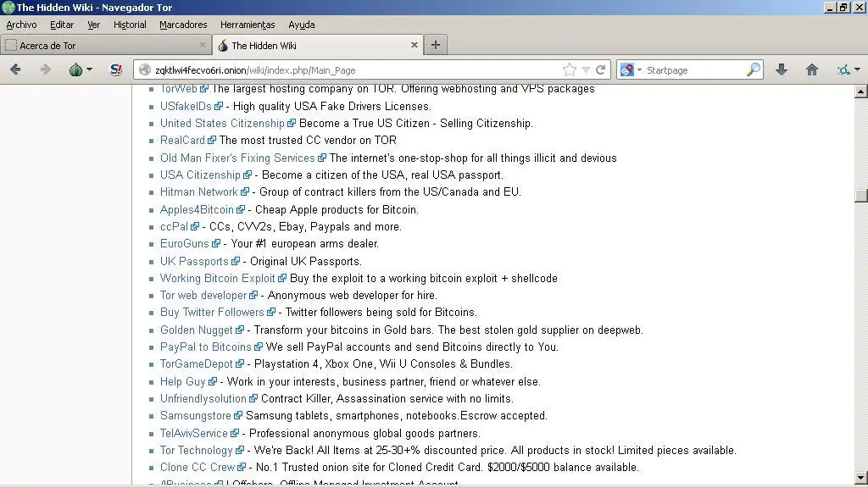Click the scrollbar down arrow
This screenshot has width=868, height=488.
tap(860, 478)
